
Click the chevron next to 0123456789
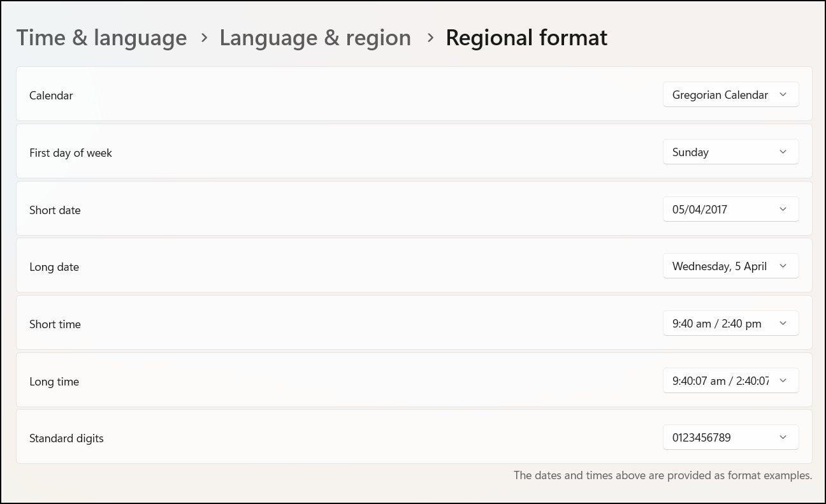[783, 437]
